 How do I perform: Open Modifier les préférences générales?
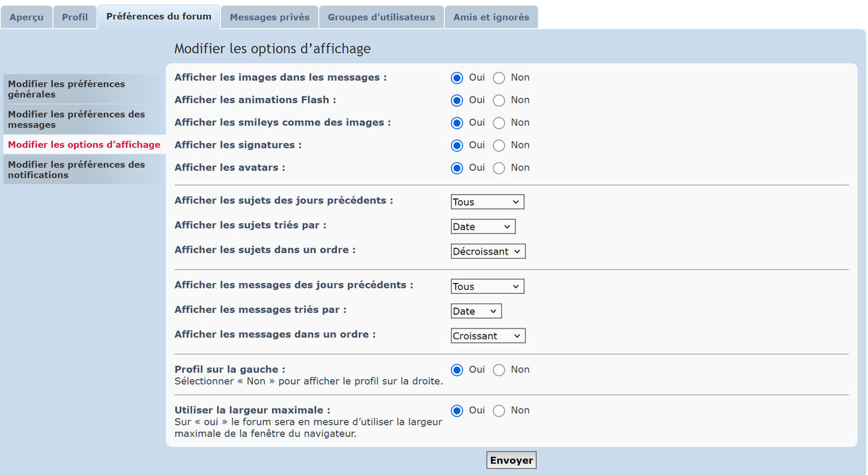84,89
